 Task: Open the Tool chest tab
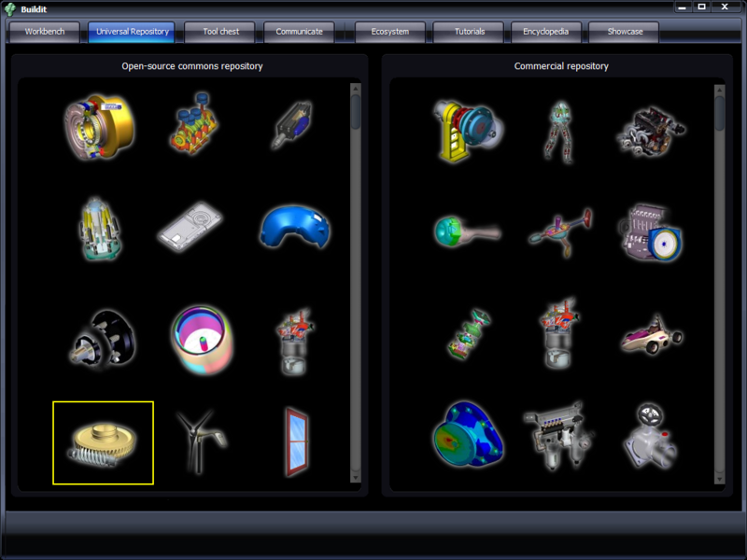[x=219, y=31]
